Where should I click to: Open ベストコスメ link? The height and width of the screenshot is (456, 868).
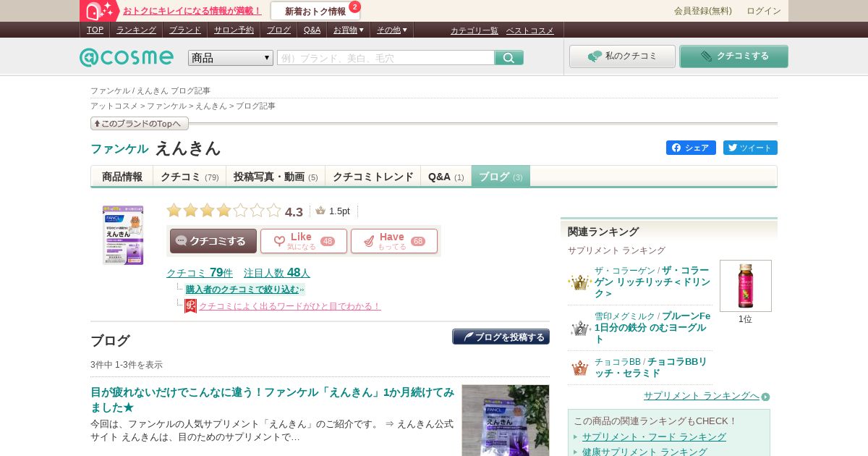530,30
